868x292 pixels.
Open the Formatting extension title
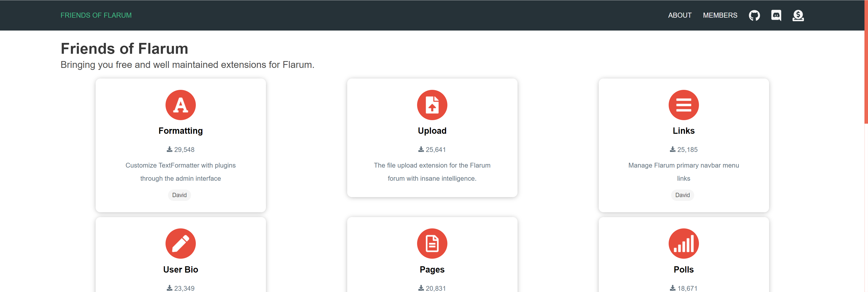tap(181, 131)
